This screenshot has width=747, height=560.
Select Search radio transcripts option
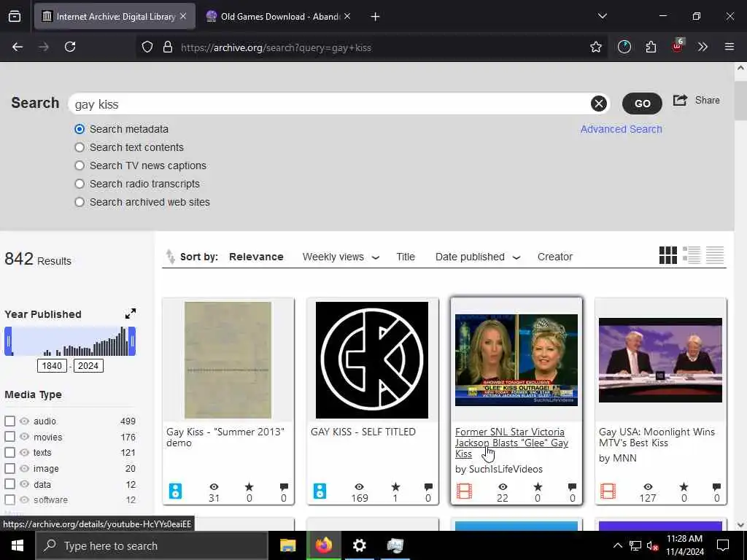80,184
